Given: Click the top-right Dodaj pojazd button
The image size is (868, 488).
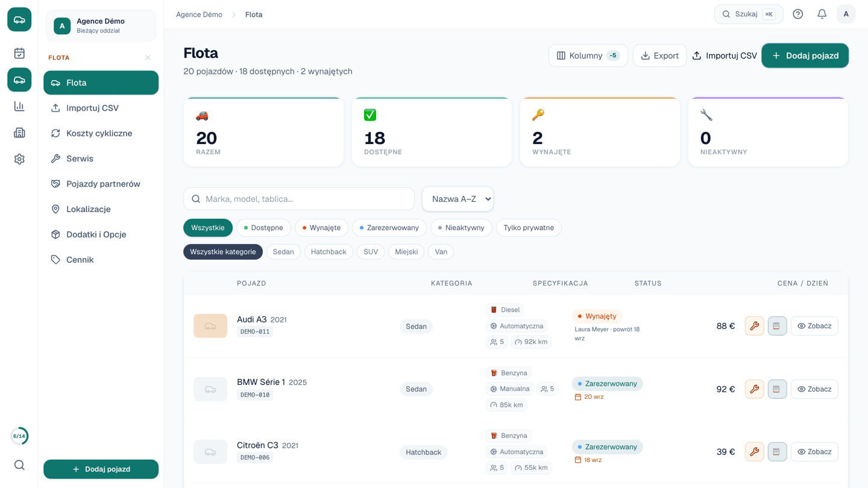Looking at the screenshot, I should click(x=805, y=55).
